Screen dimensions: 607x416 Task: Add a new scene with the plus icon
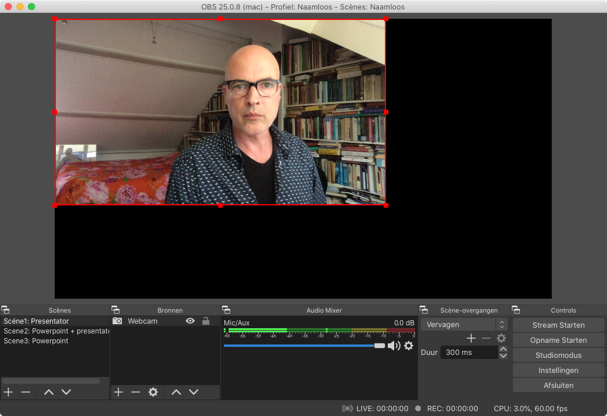(x=8, y=392)
